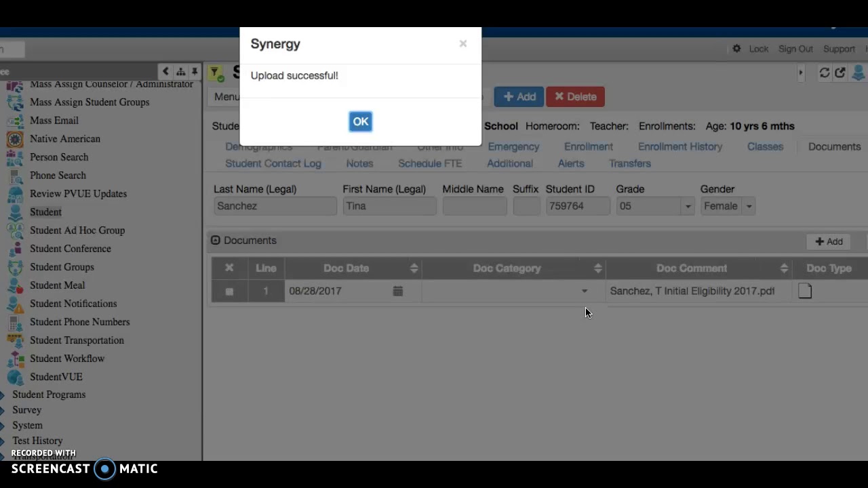Click the Student Phone Numbers icon

click(x=15, y=322)
